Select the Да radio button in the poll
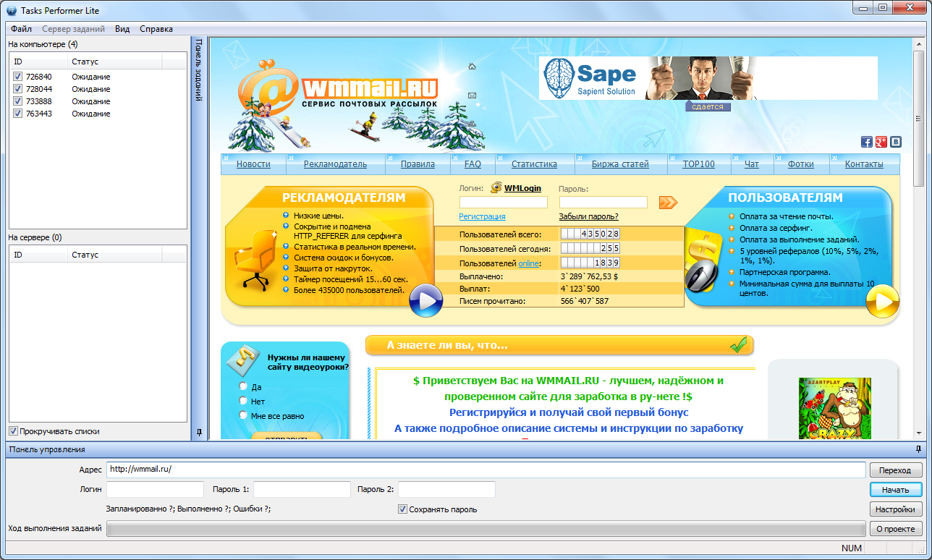932x560 pixels. [243, 386]
